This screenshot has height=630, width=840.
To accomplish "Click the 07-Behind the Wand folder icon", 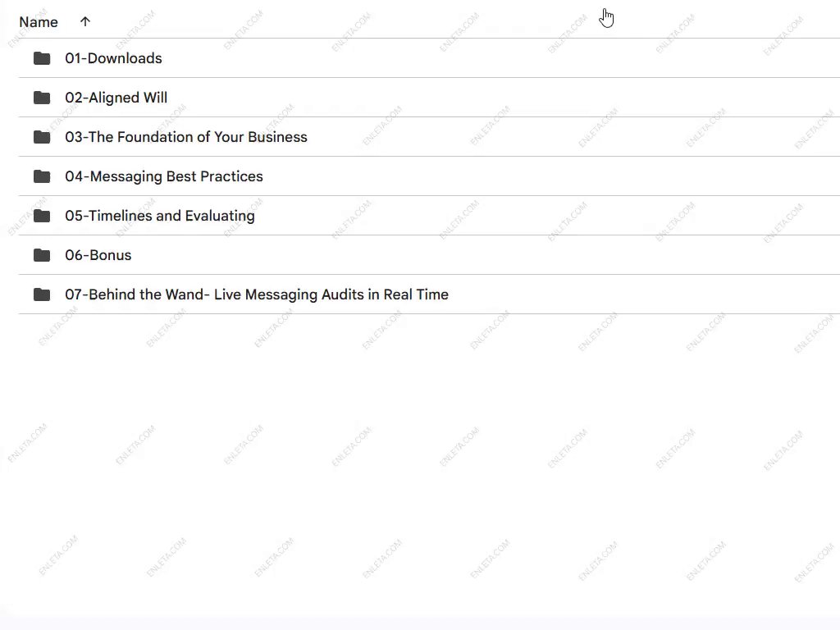I will (42, 294).
